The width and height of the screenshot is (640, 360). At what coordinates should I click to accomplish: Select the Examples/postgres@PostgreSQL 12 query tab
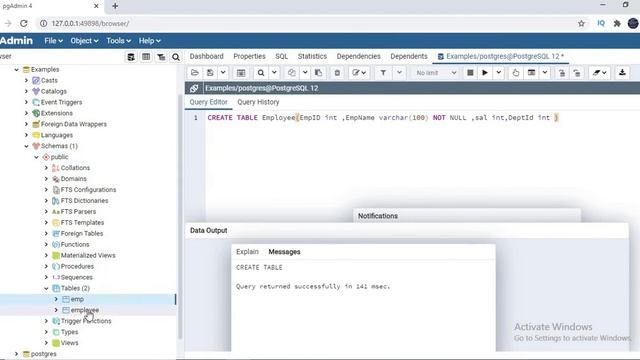(x=501, y=56)
